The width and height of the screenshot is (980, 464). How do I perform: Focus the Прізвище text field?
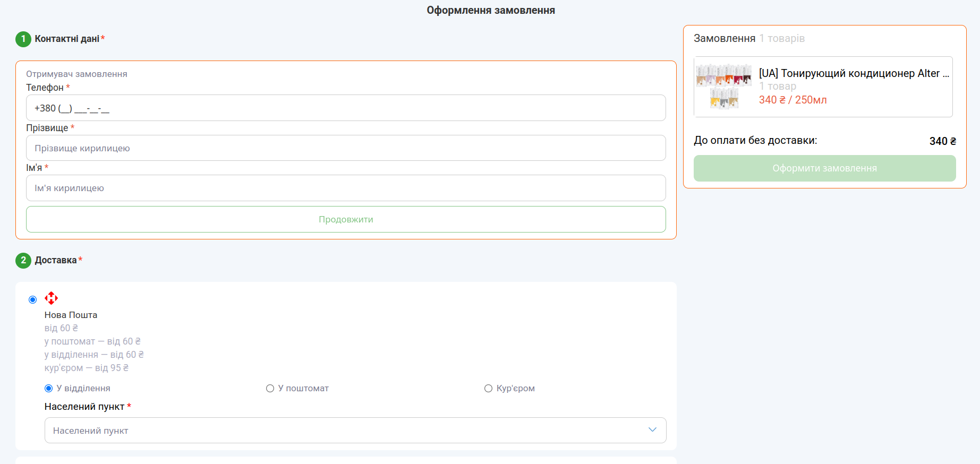pyautogui.click(x=345, y=148)
